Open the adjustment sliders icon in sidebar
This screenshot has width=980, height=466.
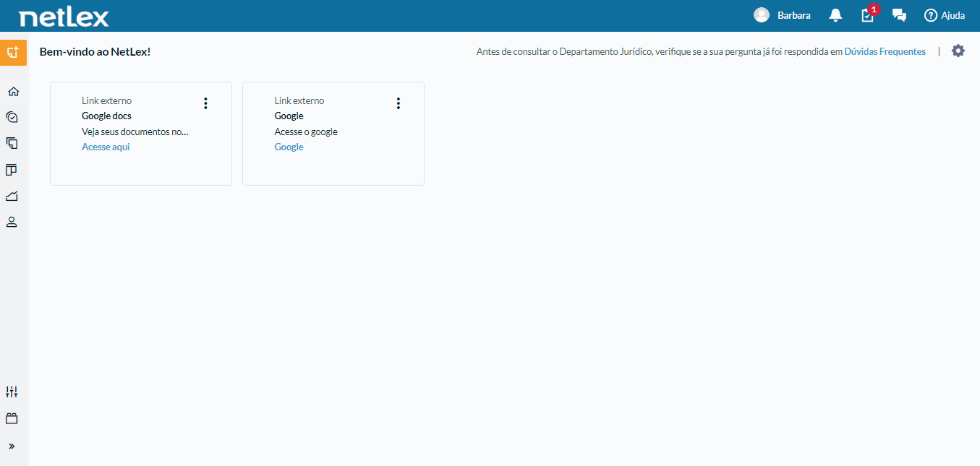[12, 392]
